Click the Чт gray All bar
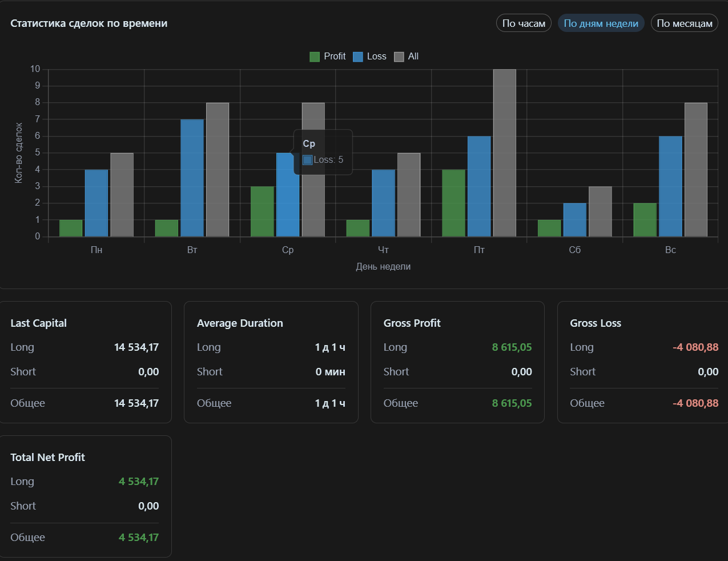728x561 pixels. (409, 195)
